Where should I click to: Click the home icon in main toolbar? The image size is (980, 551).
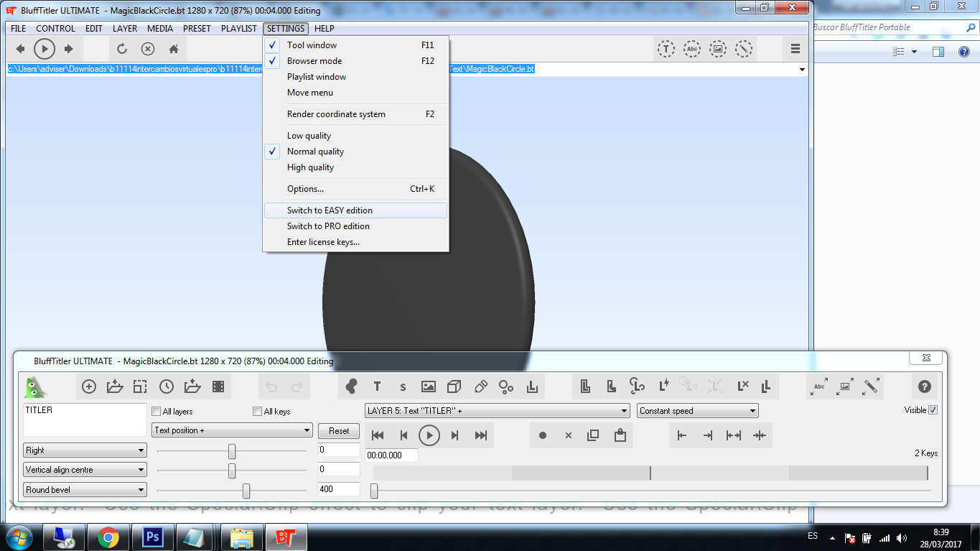174,49
